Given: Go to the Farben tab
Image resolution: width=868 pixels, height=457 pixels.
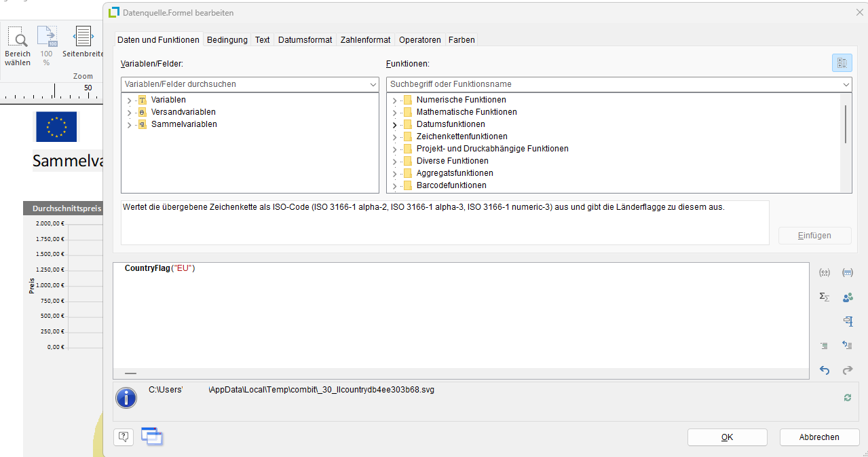Looking at the screenshot, I should [x=461, y=40].
